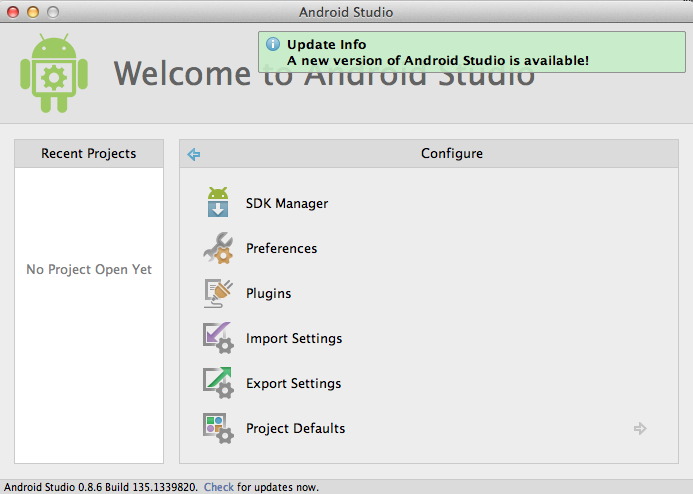
Task: Close the window with the red button
Action: pos(13,12)
